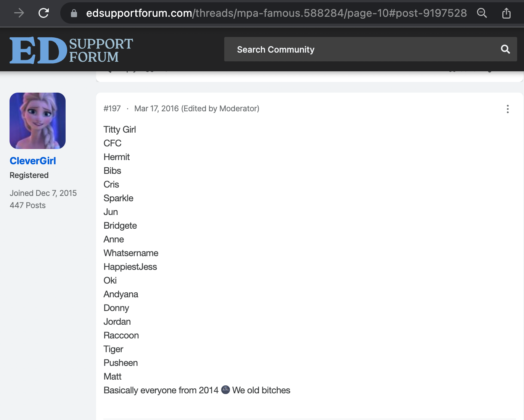This screenshot has width=524, height=420.
Task: Click the text 'Donny'
Action: tap(116, 308)
